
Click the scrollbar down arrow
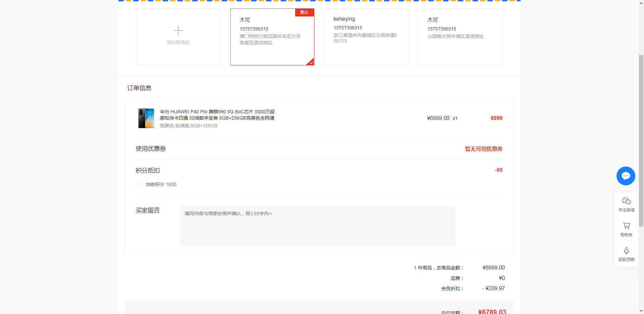641,311
